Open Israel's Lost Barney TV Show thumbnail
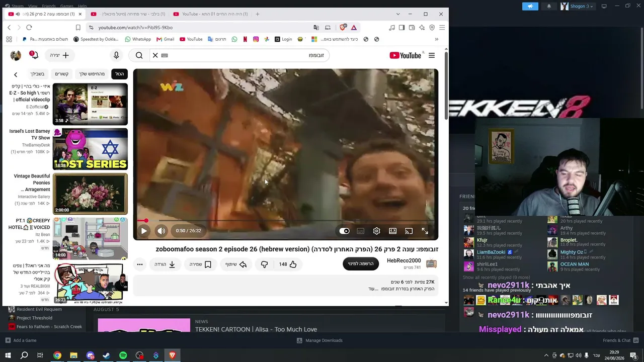Image resolution: width=644 pixels, height=362 pixels. point(91,149)
